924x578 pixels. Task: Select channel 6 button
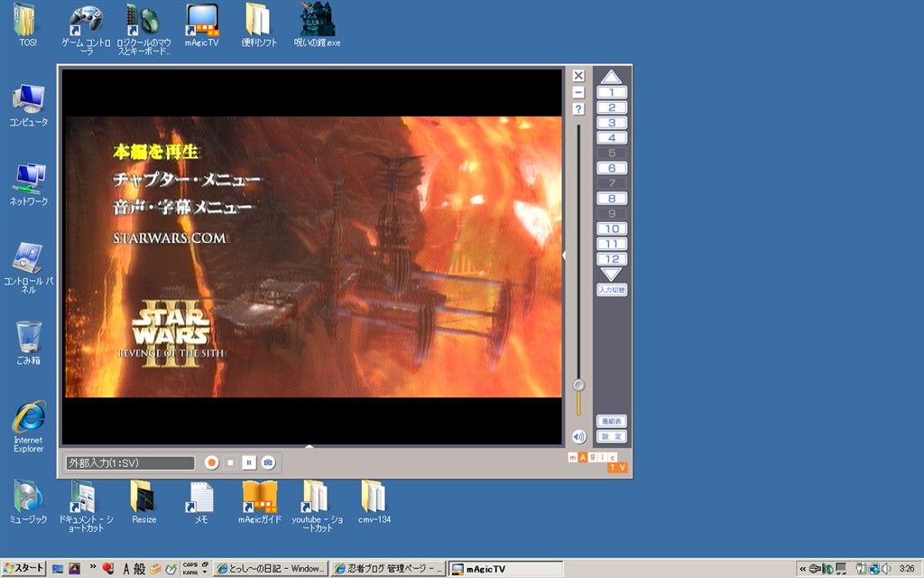612,168
